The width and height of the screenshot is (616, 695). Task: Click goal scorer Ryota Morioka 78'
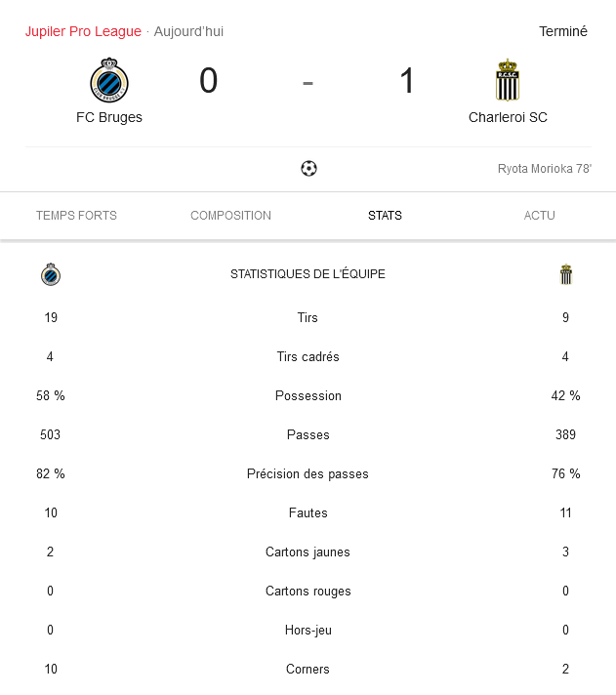545,169
